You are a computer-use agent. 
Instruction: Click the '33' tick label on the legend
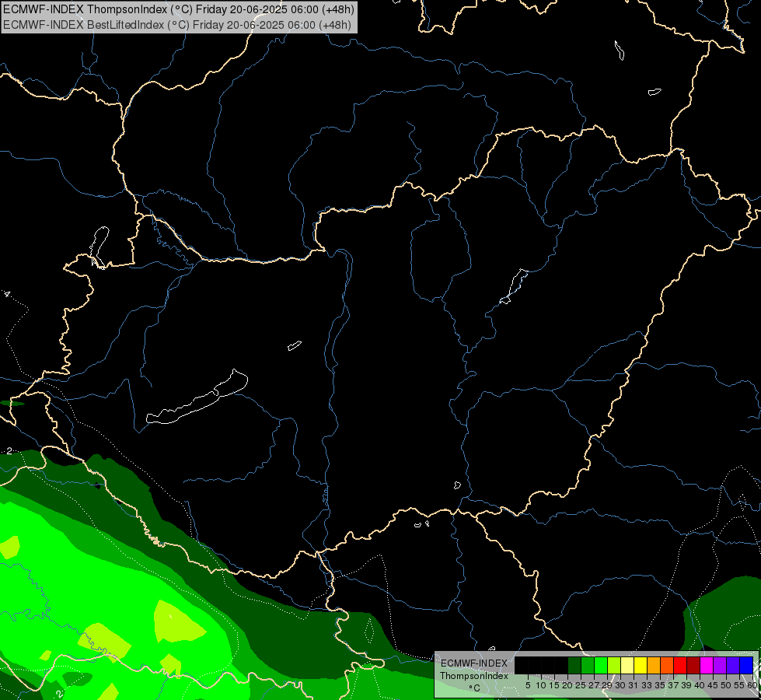[x=647, y=685]
